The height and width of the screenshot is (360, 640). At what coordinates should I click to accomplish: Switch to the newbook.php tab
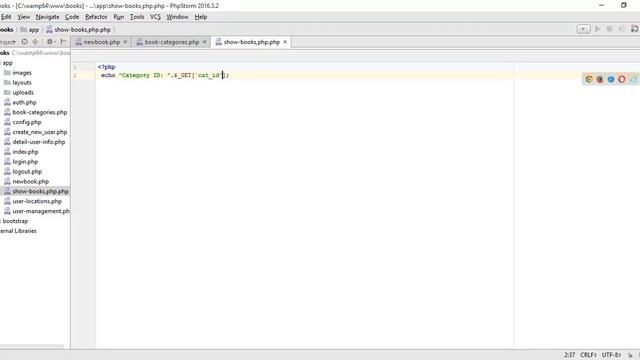[101, 42]
